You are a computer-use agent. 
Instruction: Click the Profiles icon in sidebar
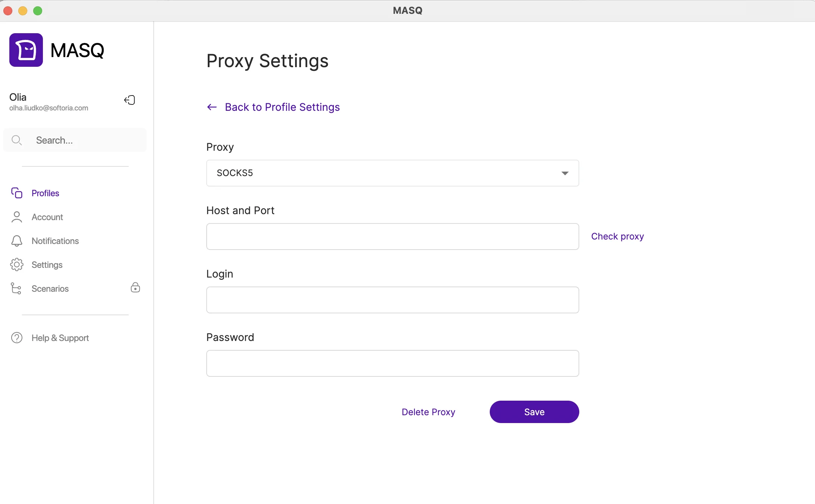click(17, 193)
